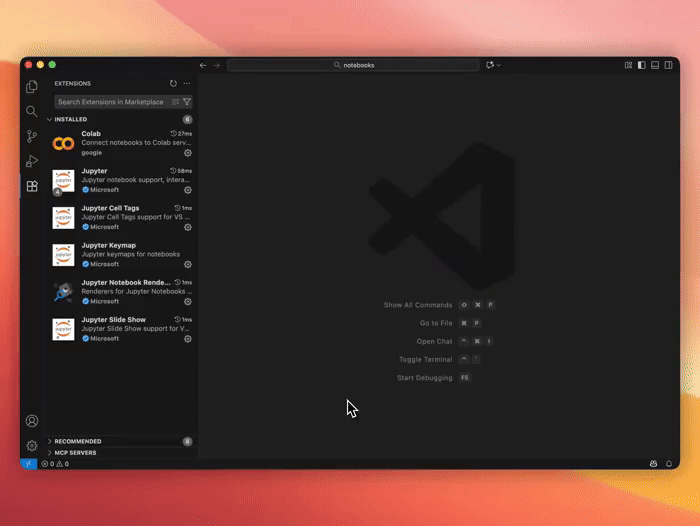Click the Toggle Terminal shortcut hint
Image resolution: width=700 pixels, height=526 pixels.
pyautogui.click(x=440, y=359)
